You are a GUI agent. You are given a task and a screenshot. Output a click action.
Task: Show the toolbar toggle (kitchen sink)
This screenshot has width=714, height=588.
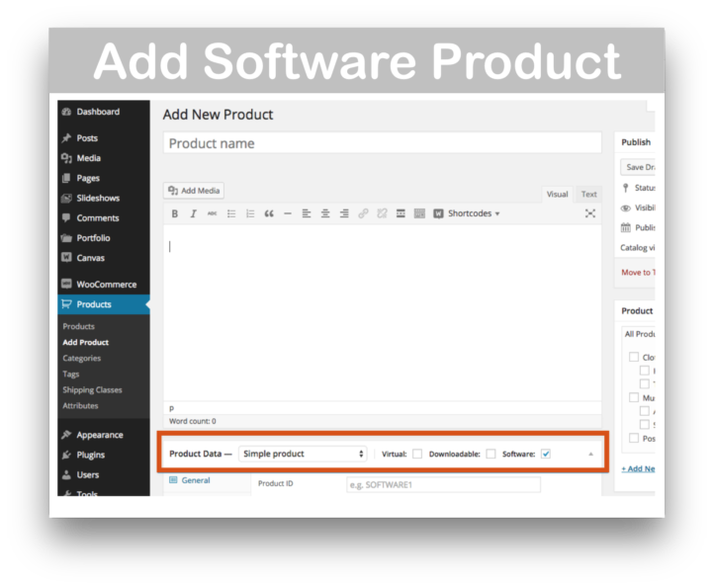[419, 213]
